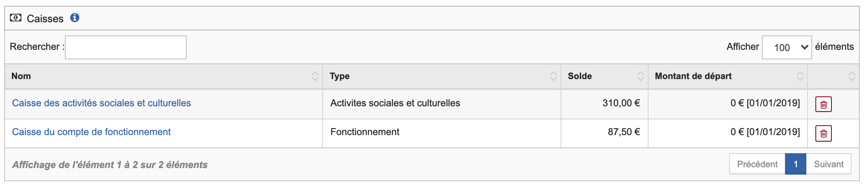Open Caisse des activités sociales et culturelles link
Viewport: 868px width, 187px height.
click(x=102, y=103)
